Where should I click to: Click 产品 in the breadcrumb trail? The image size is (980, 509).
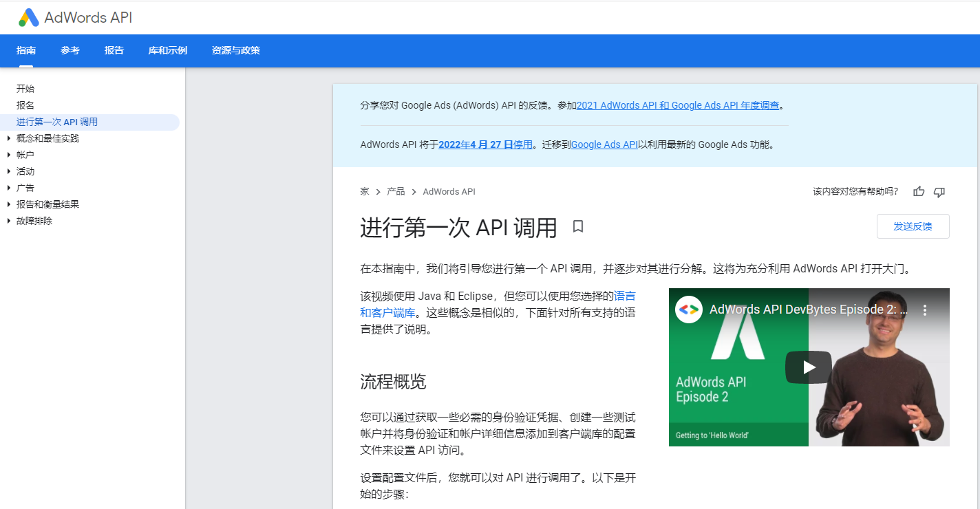tap(396, 192)
